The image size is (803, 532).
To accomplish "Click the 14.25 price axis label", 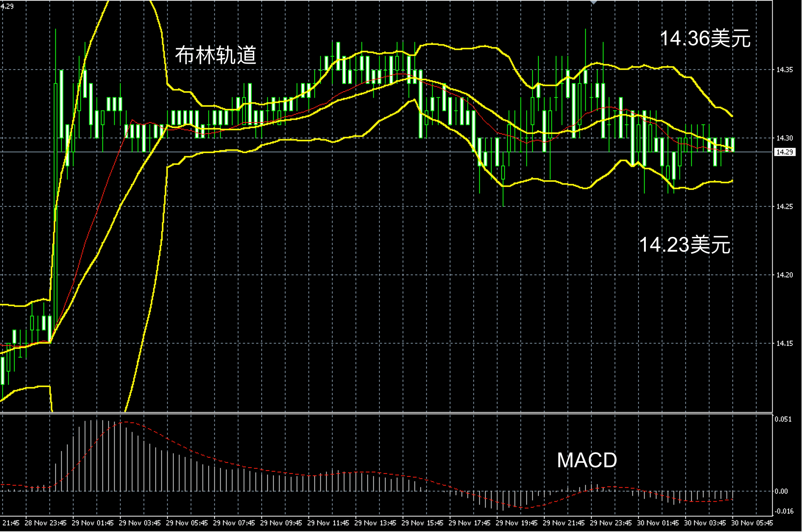I will point(785,206).
